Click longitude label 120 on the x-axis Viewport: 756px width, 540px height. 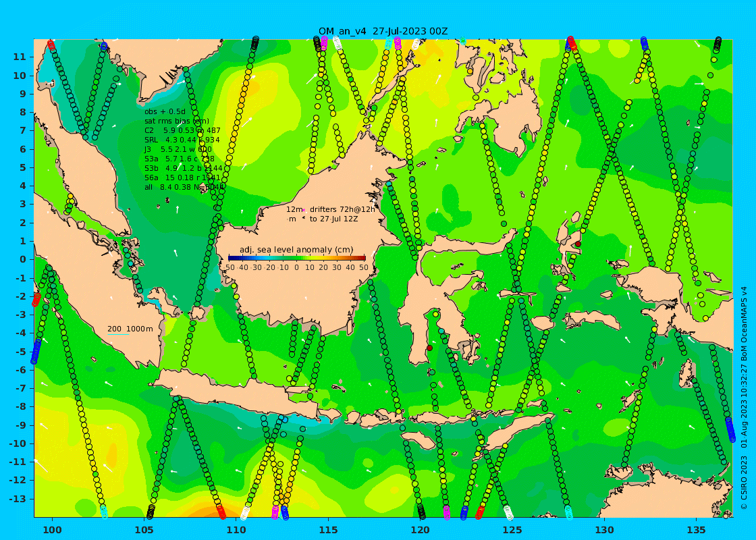(x=421, y=530)
